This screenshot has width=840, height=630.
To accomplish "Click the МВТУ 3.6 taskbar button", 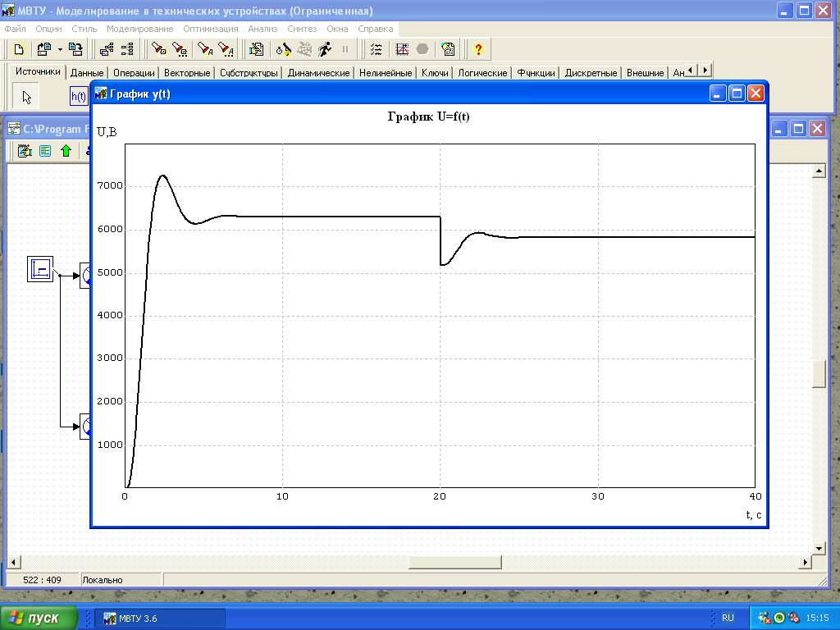I will (x=160, y=618).
